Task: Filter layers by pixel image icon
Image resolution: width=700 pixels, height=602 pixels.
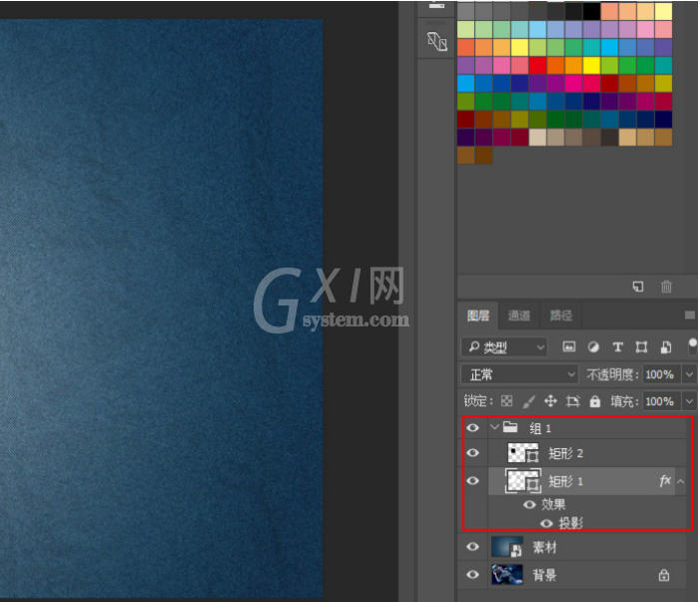Action: pyautogui.click(x=569, y=346)
